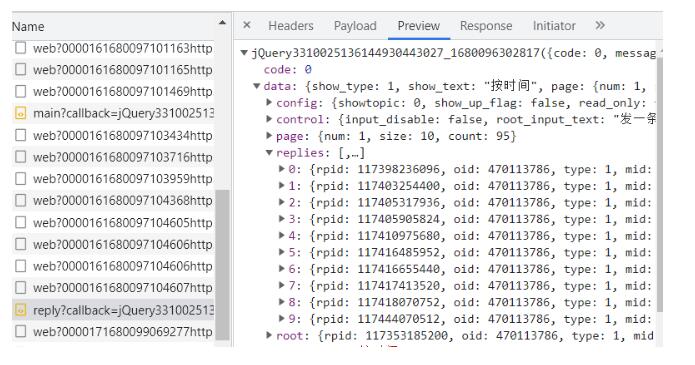Close the request details panel

[247, 25]
